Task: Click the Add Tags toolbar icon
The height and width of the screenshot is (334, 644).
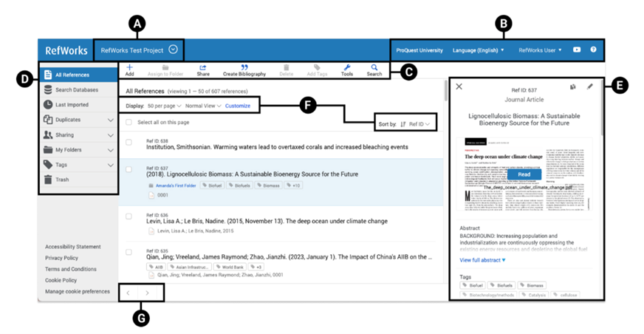Action: [x=317, y=67]
